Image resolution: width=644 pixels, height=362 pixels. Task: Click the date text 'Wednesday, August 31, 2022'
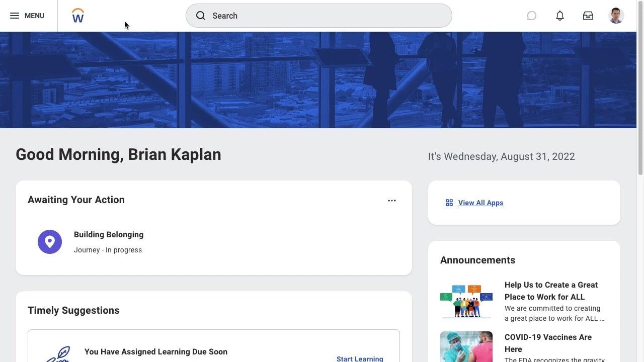pyautogui.click(x=509, y=156)
